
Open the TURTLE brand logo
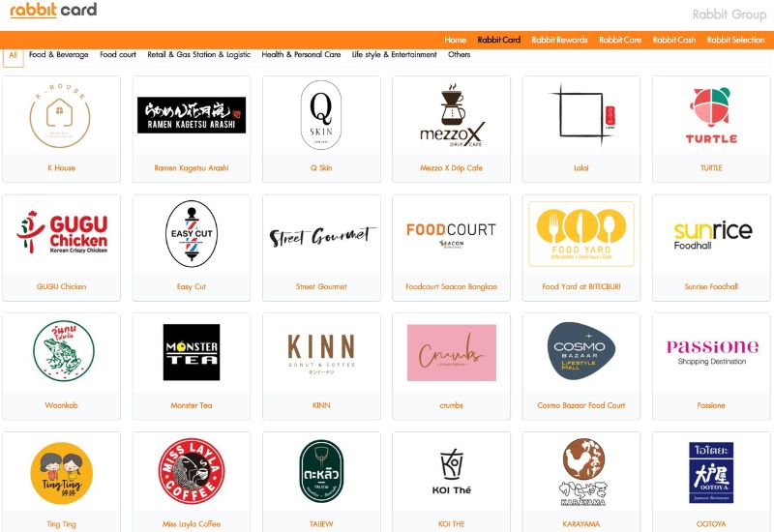(711, 115)
